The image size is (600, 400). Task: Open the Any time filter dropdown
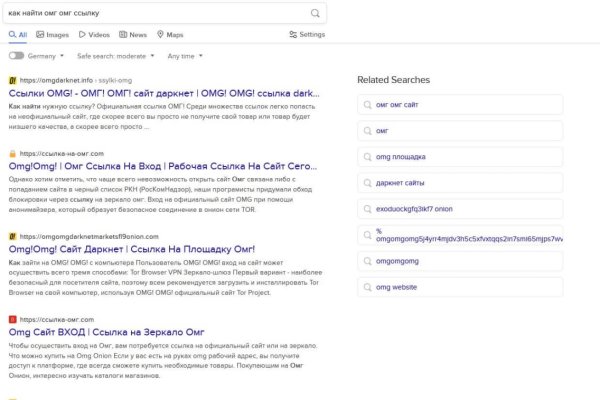point(184,56)
